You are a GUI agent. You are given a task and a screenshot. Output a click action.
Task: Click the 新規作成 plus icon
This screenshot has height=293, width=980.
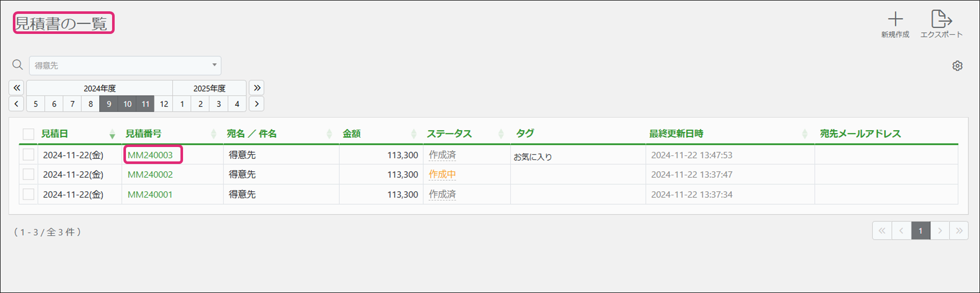pyautogui.click(x=895, y=20)
